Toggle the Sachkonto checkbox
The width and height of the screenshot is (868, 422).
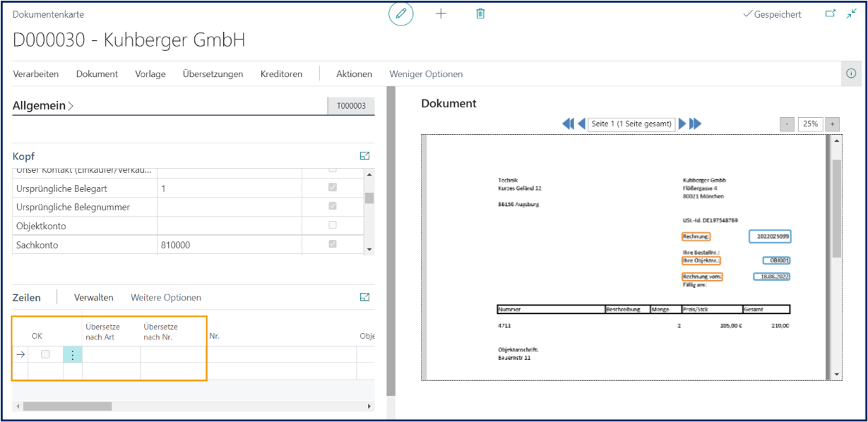pyautogui.click(x=333, y=244)
